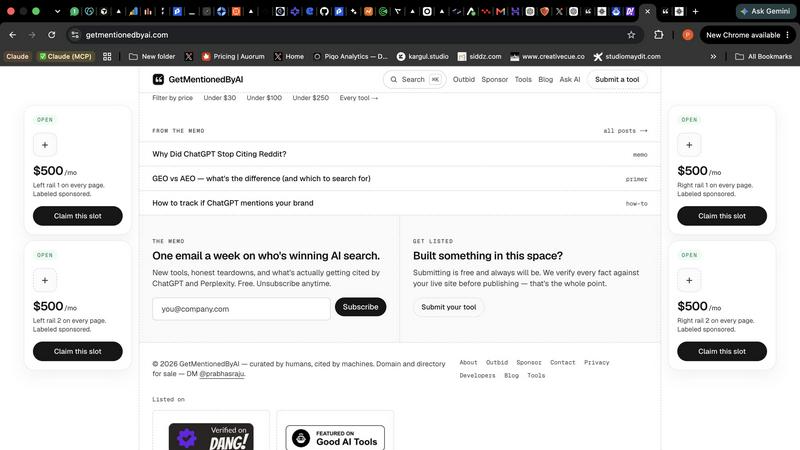Open the three-dot Chrome menu
This screenshot has width=800, height=450.
pos(788,35)
